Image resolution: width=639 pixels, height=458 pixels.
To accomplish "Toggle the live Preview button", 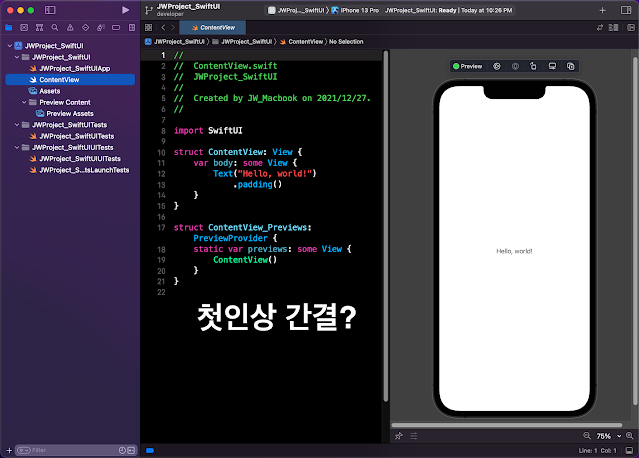I will [x=467, y=66].
